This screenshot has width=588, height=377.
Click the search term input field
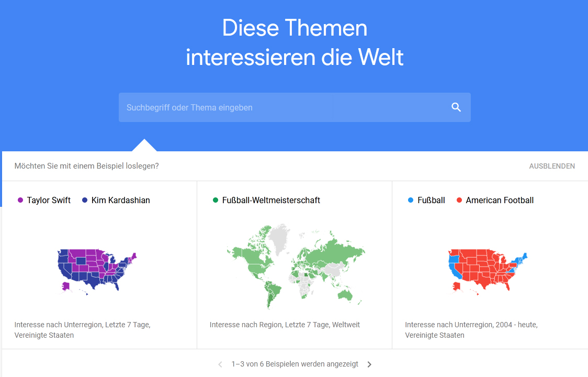point(295,107)
